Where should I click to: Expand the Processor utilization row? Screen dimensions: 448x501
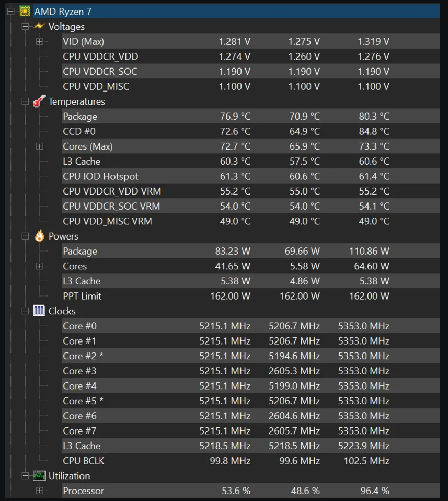(x=40, y=491)
